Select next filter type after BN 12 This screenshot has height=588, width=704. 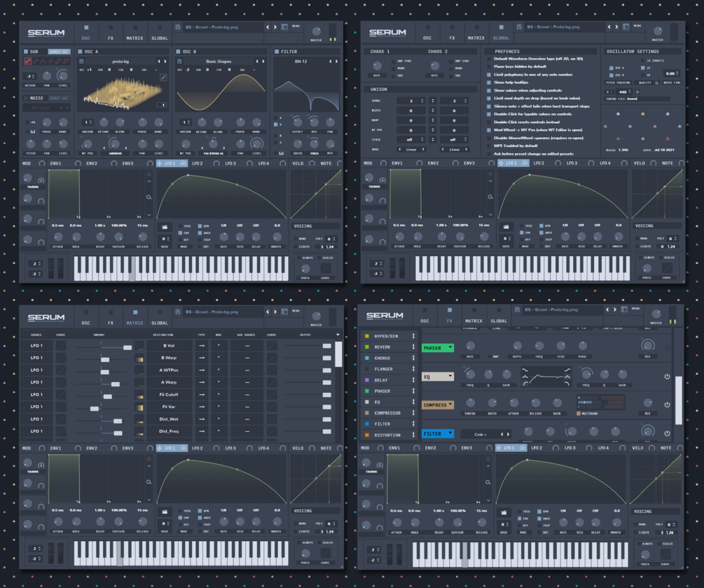[x=336, y=62]
